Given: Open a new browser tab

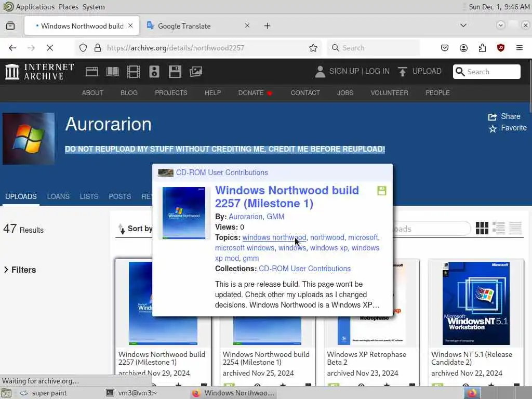Looking at the screenshot, I should (x=268, y=26).
